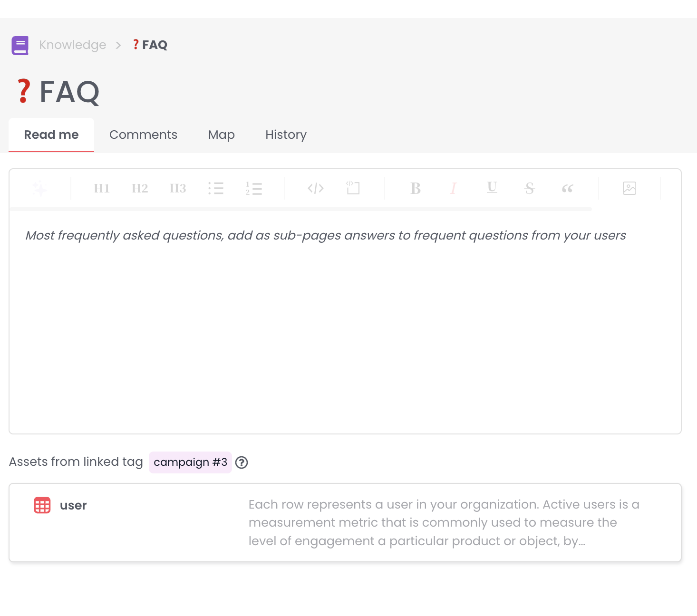697x616 pixels.
Task: Switch to the Comments tab
Action: pos(143,135)
